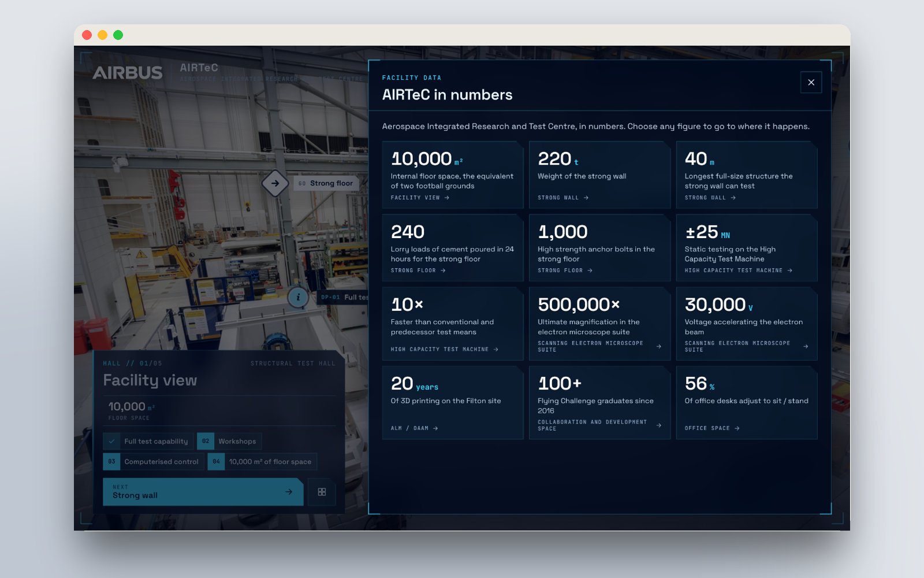Open the 10,000 m² Facility View card
Viewport: 924px width, 578px height.
click(x=453, y=175)
